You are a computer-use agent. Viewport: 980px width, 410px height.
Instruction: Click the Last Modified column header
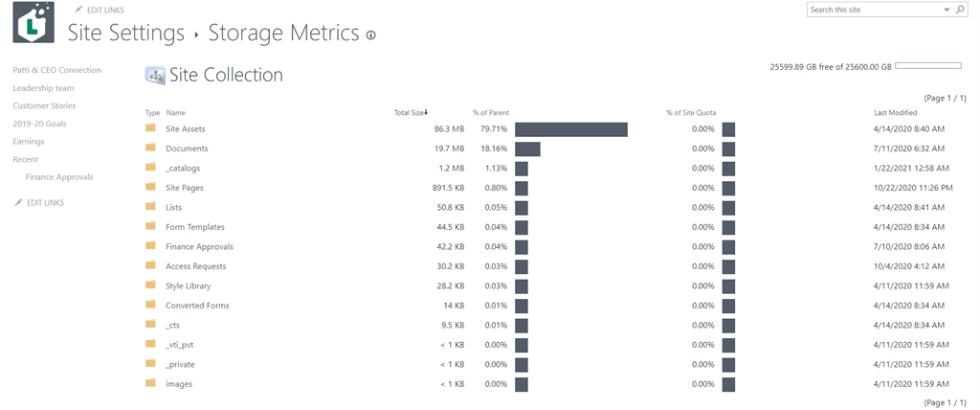click(895, 113)
